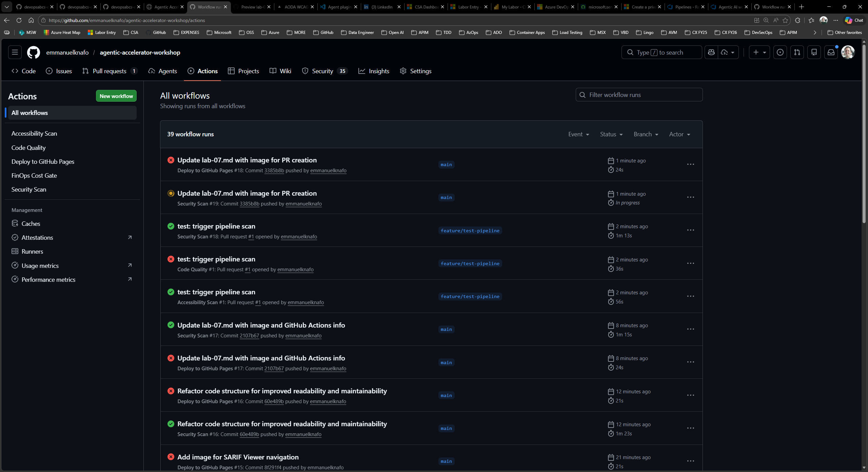Open the GitHub octocat home logo

click(x=33, y=52)
